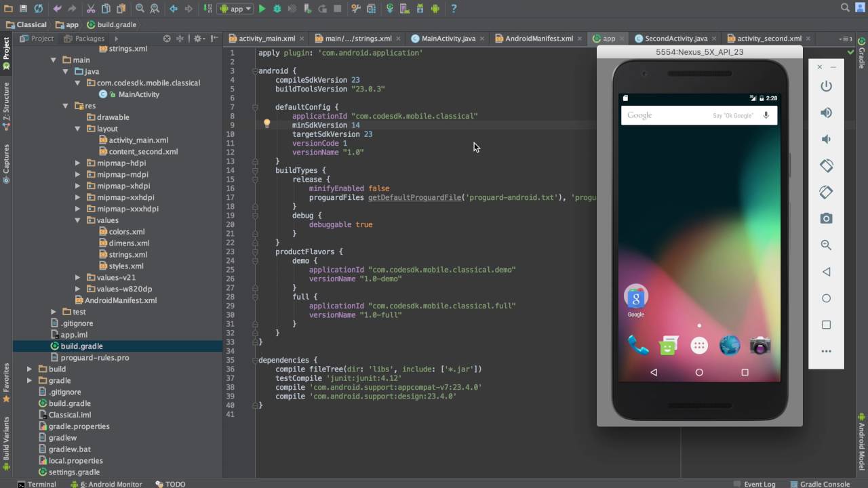Screen dimensions: 868x488
Task: Open the app run configuration dropdown
Action: [235, 9]
